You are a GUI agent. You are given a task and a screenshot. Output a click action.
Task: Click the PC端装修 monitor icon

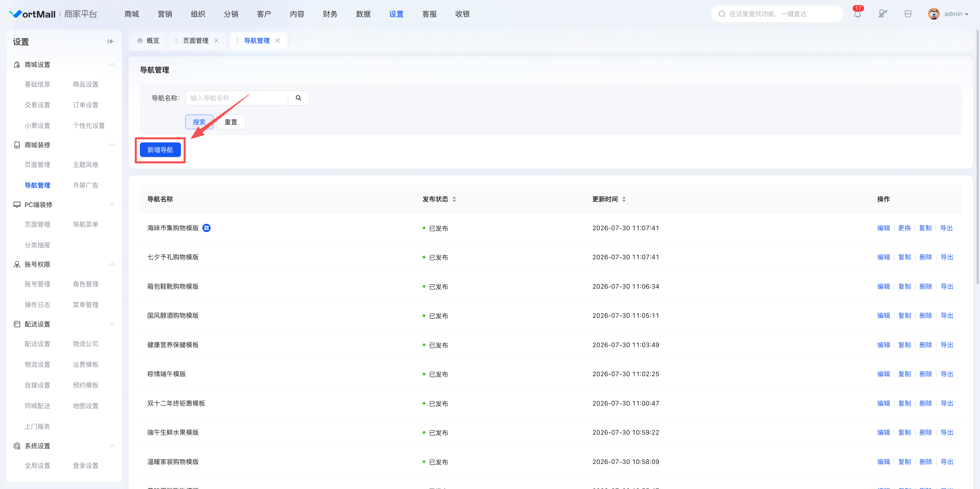click(x=17, y=205)
